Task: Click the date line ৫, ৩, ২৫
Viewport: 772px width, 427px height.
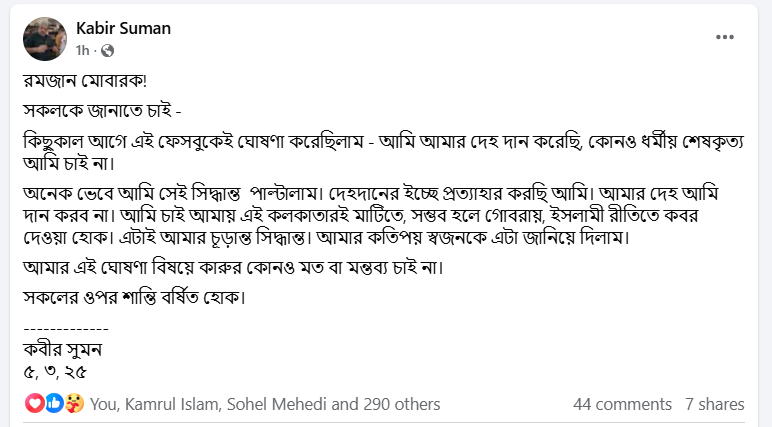Action: coord(55,370)
